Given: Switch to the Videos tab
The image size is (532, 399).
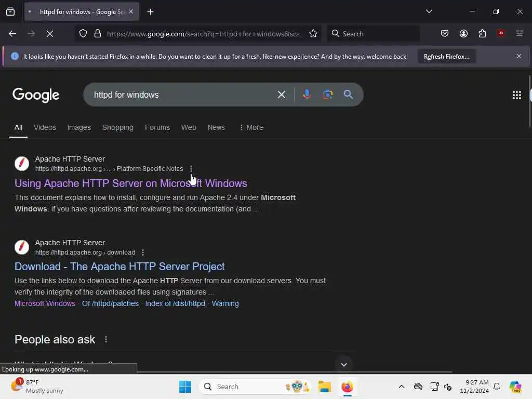Looking at the screenshot, I should click(x=45, y=128).
